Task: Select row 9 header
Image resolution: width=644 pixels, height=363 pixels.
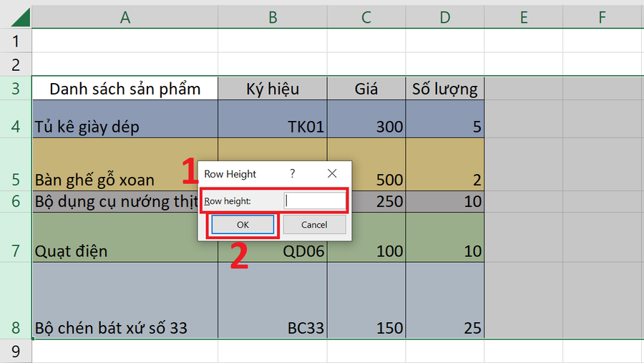Action: 16,351
